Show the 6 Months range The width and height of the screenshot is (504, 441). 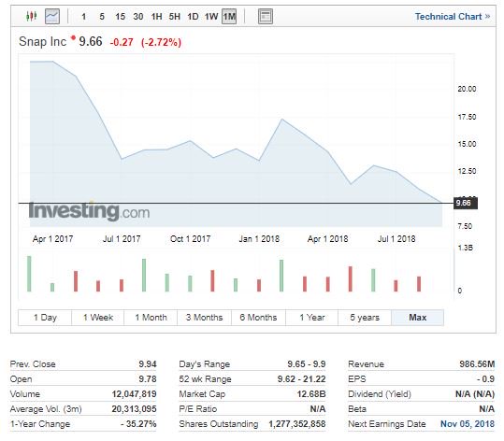tap(258, 318)
